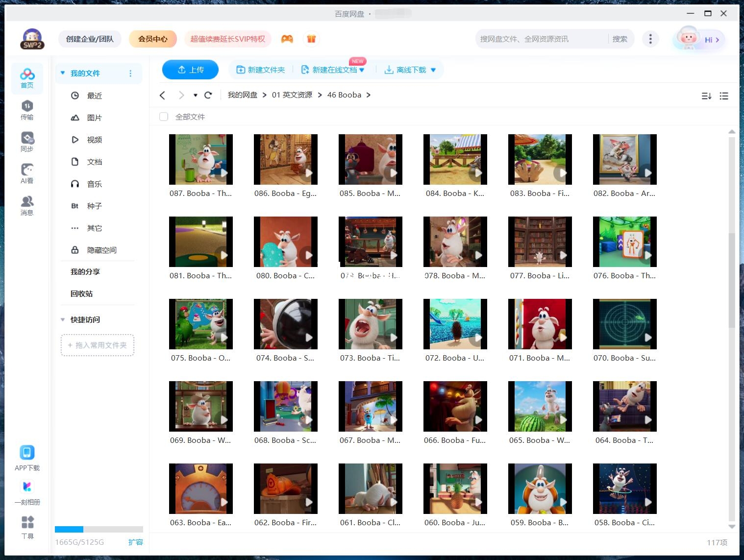
Task: Open video thumbnail 075. Booba
Action: 200,323
